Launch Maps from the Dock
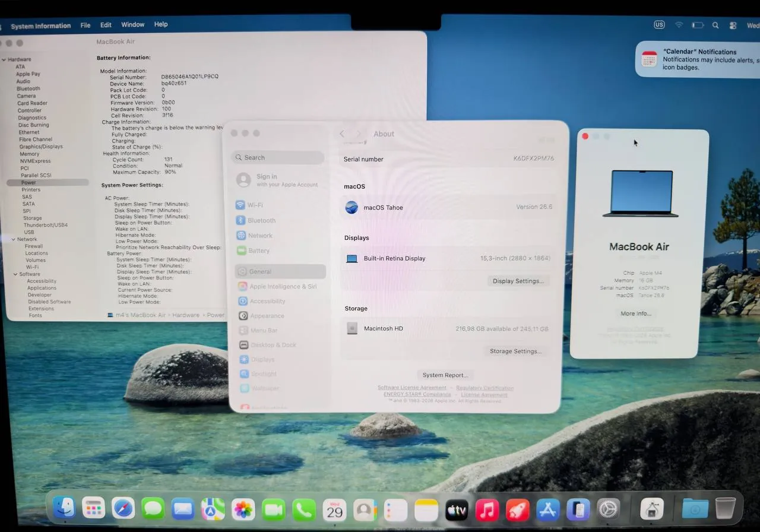Image resolution: width=760 pixels, height=532 pixels. pos(213,509)
